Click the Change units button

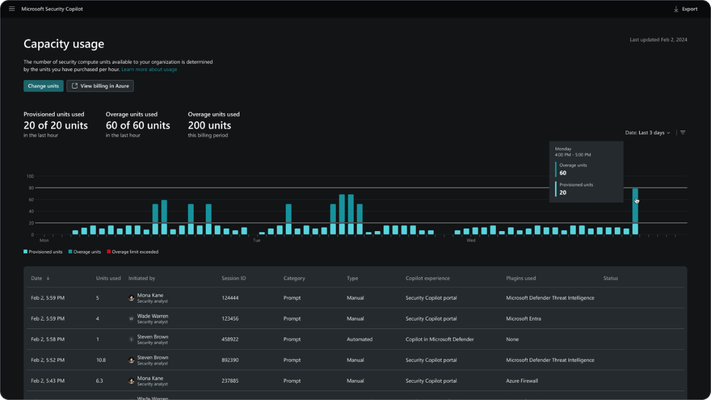[x=44, y=86]
